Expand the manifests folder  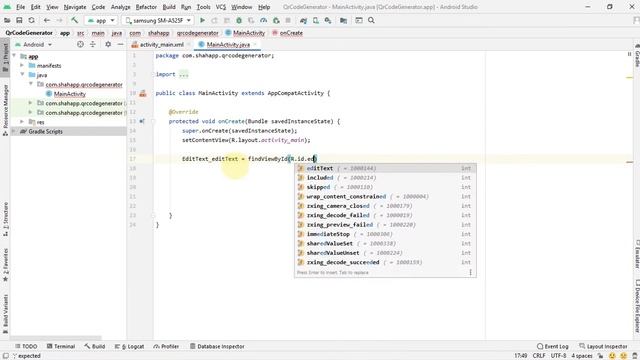pyautogui.click(x=22, y=65)
